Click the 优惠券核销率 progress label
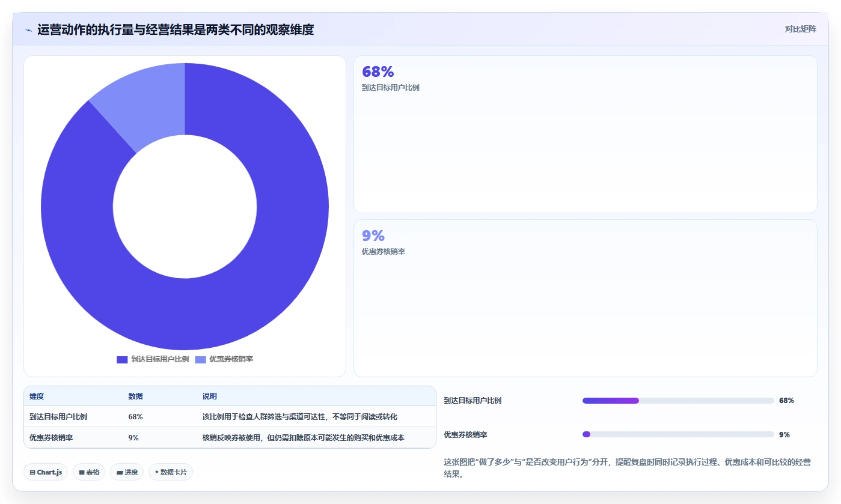Screen dimensions: 841x504 coord(465,434)
